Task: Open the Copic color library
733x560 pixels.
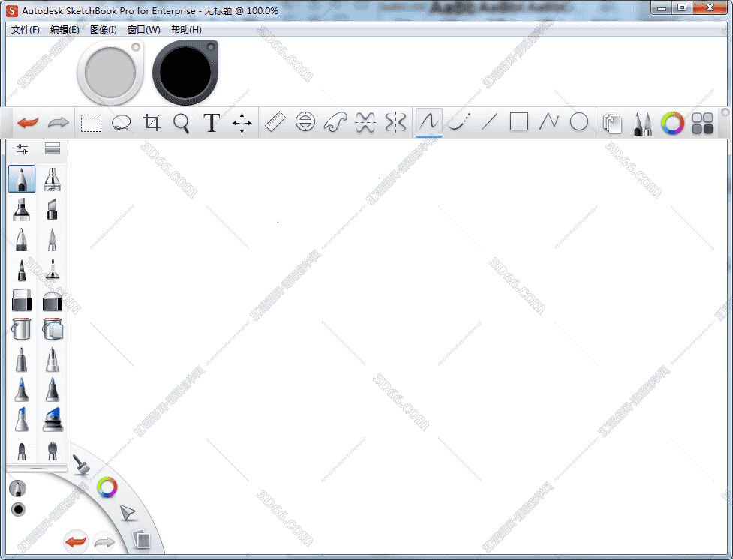Action: coord(702,121)
